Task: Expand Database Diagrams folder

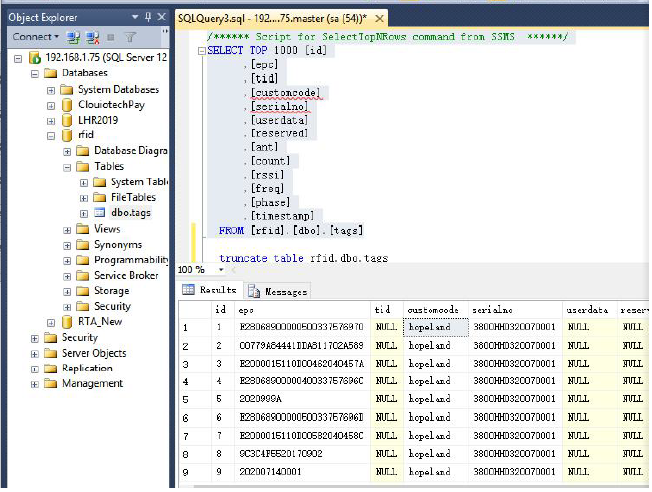Action: (67, 152)
